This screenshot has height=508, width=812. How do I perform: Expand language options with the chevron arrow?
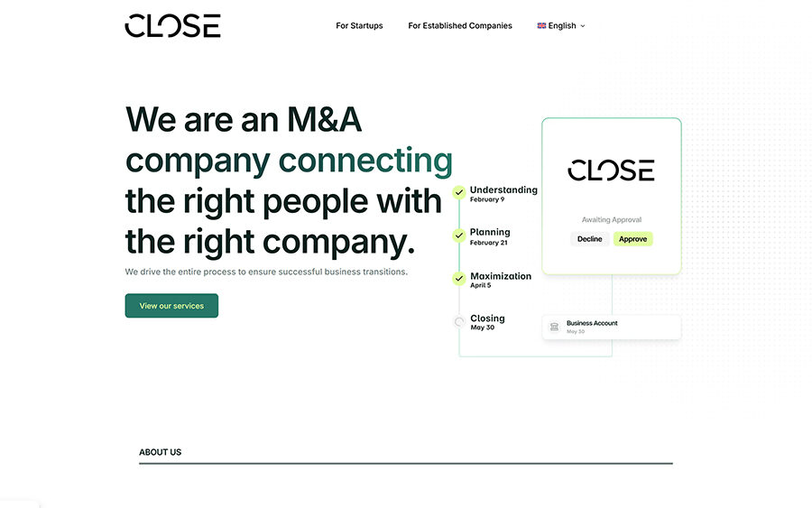pos(583,26)
